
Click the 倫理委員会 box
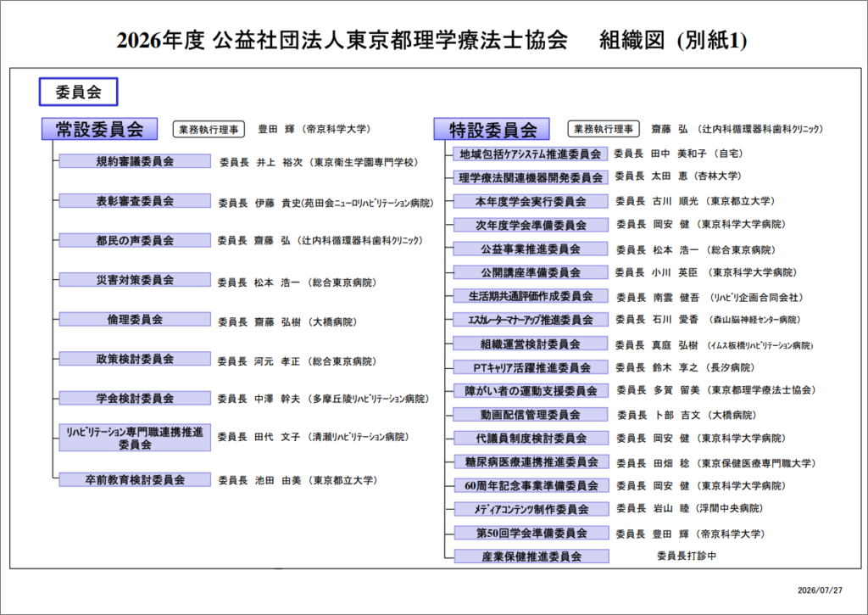(135, 319)
